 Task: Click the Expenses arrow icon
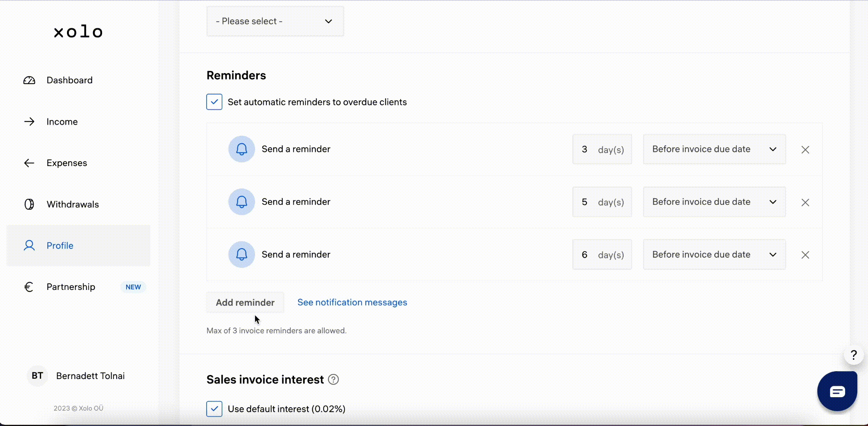tap(29, 162)
